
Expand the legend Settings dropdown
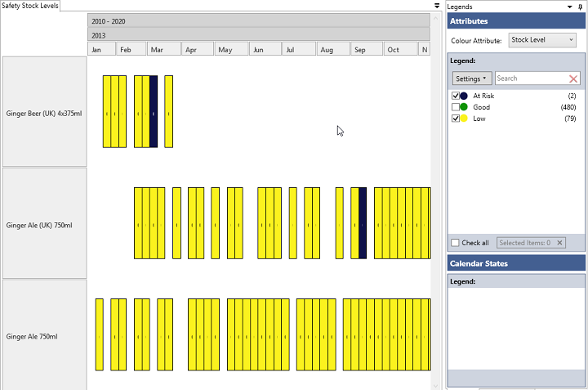pos(472,78)
